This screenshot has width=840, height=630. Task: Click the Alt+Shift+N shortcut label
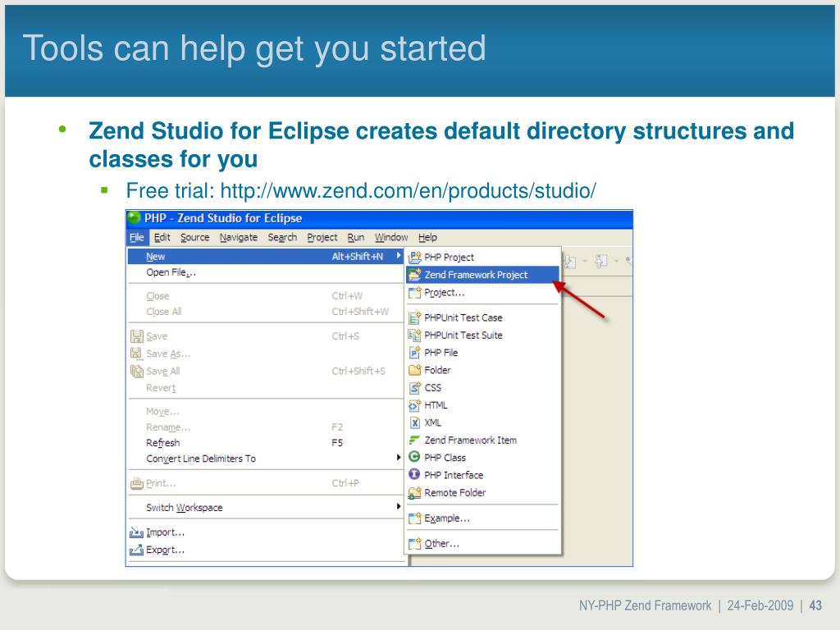pyautogui.click(x=358, y=257)
